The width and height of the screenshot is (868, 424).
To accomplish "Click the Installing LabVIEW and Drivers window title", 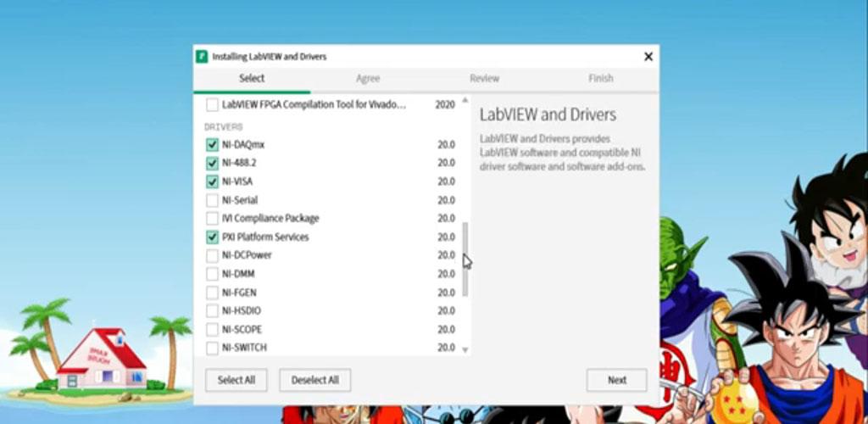I will pyautogui.click(x=270, y=57).
